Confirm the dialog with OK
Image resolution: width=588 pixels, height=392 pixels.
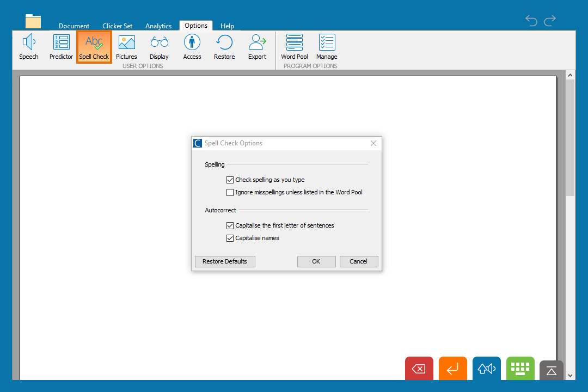coord(316,261)
